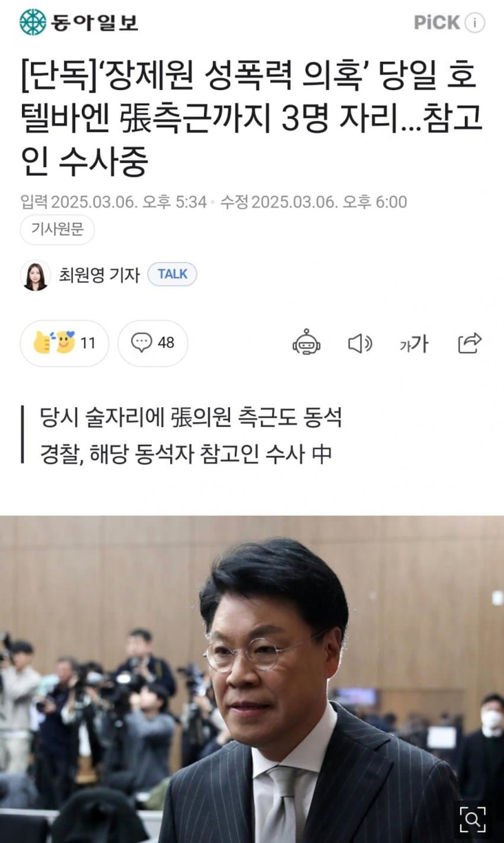The image size is (504, 843).
Task: Tap subheading line '당시 술자리에 張의원 측근도 동석'
Action: [191, 417]
